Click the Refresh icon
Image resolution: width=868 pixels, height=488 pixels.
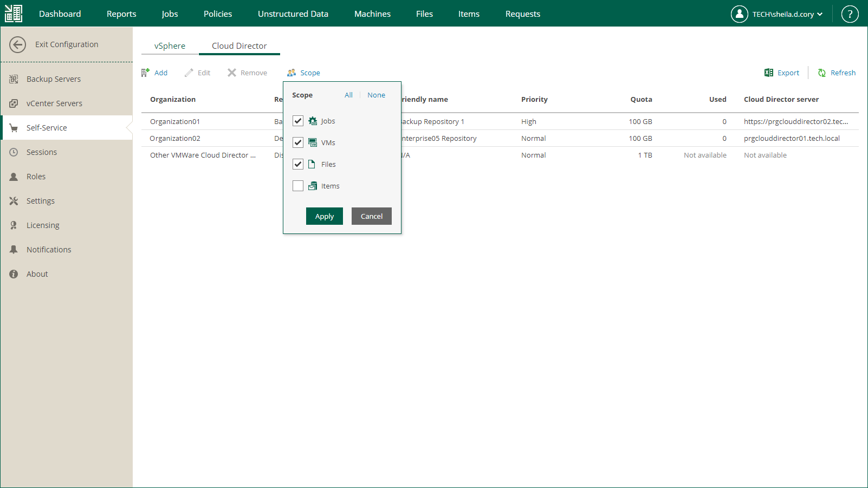(822, 73)
